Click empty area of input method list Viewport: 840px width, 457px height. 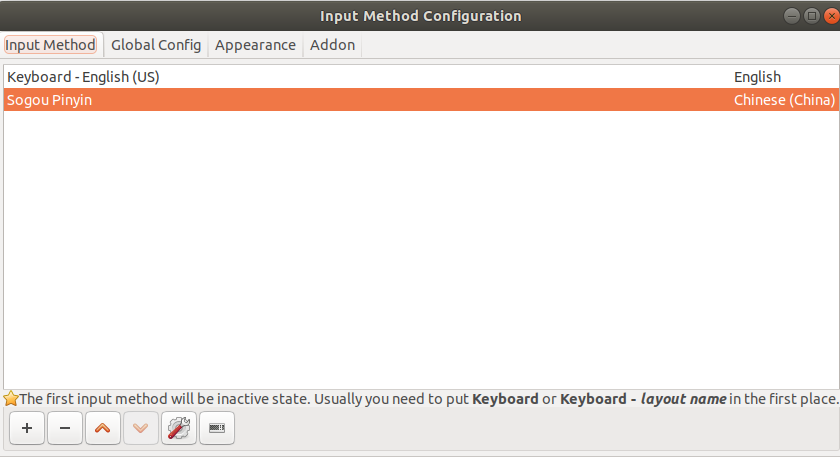[420, 250]
